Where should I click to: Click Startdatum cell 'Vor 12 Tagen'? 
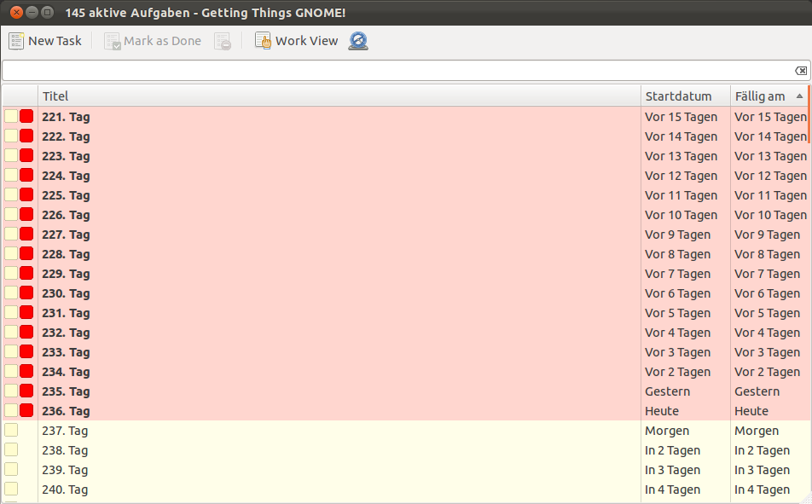click(681, 177)
